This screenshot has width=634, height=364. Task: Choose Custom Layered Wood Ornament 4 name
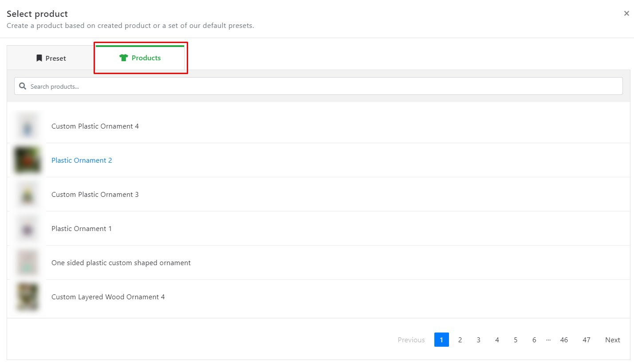point(108,297)
